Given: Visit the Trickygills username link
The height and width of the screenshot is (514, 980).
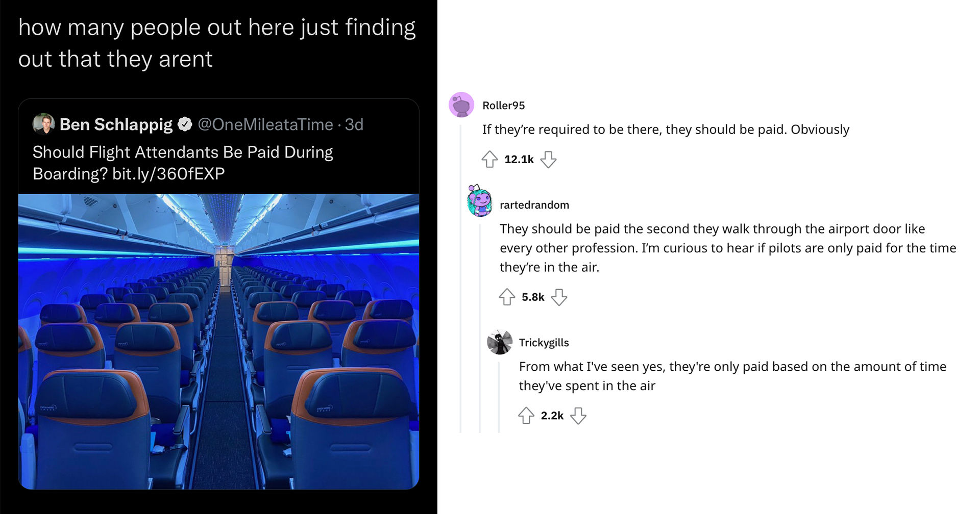Looking at the screenshot, I should coord(544,343).
